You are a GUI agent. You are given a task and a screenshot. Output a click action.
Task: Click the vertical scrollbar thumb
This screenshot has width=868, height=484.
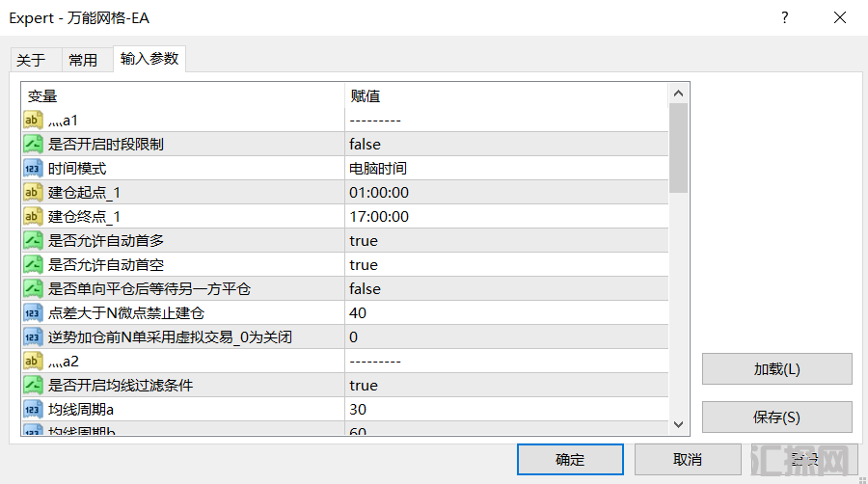click(678, 148)
